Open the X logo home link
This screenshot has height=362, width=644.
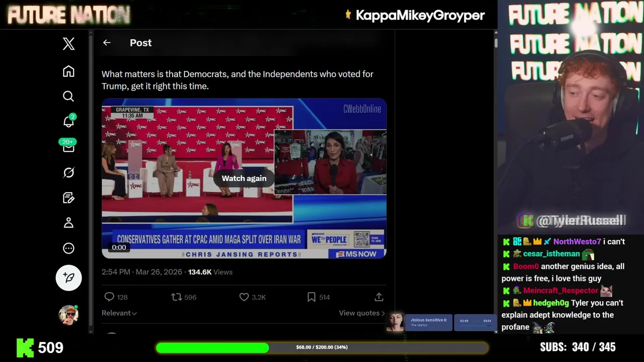coord(68,44)
